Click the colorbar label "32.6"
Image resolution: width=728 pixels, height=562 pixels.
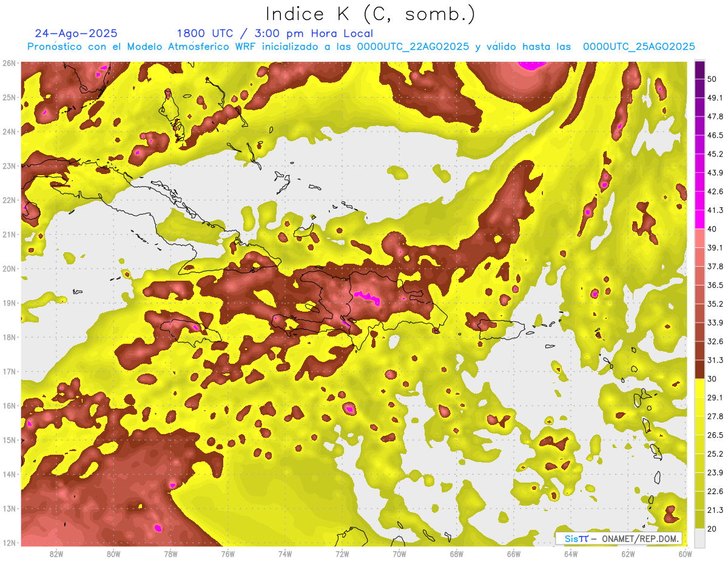coord(715,341)
